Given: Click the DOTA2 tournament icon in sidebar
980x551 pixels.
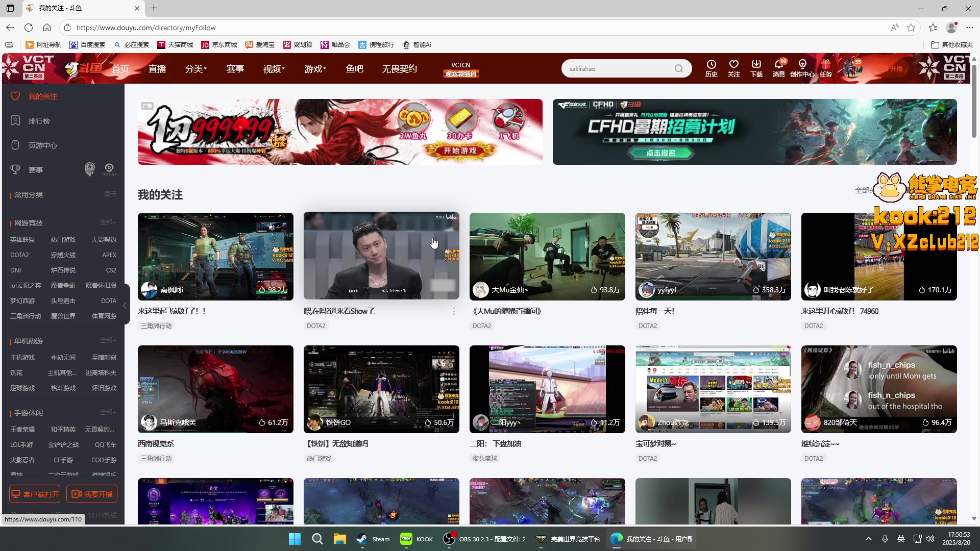Looking at the screenshot, I should coord(109,169).
